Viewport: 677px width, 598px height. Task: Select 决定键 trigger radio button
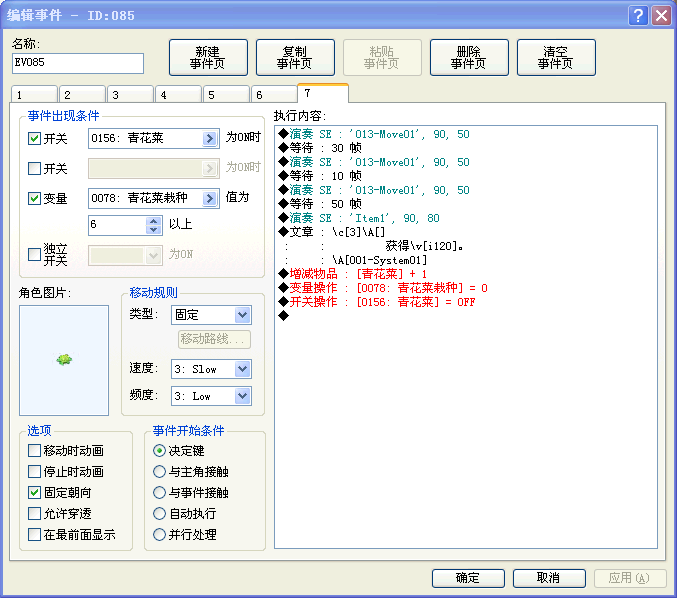coord(159,451)
